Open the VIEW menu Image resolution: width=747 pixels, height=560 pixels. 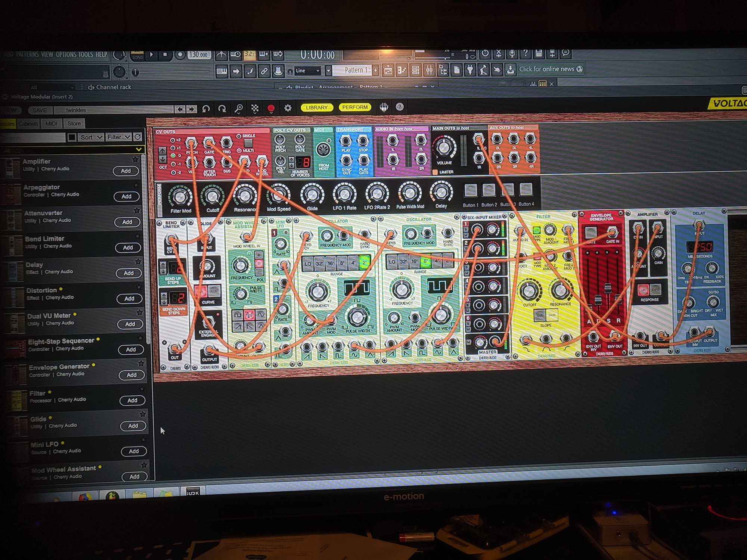coord(47,55)
